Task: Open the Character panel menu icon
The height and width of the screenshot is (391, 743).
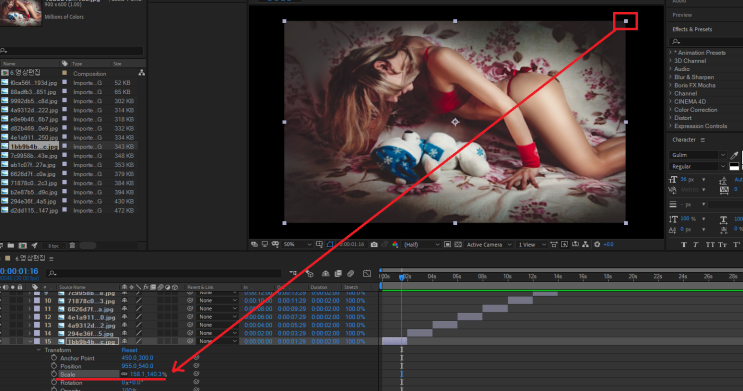Action: [x=703, y=140]
